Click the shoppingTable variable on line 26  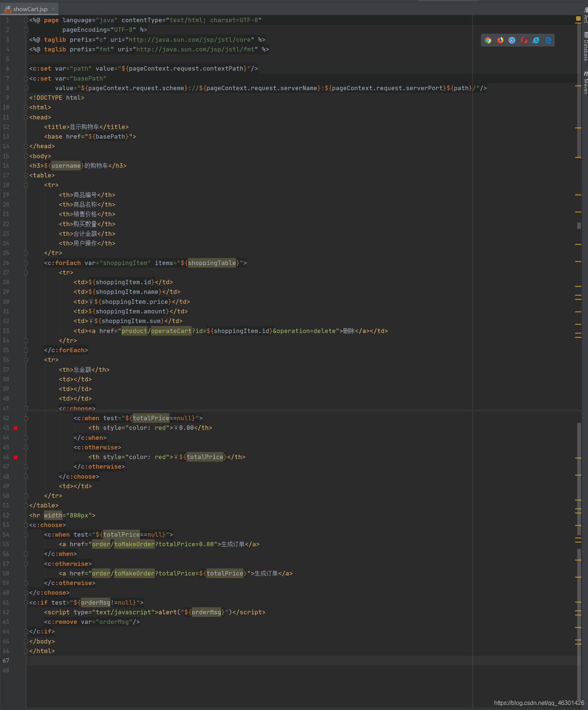212,263
